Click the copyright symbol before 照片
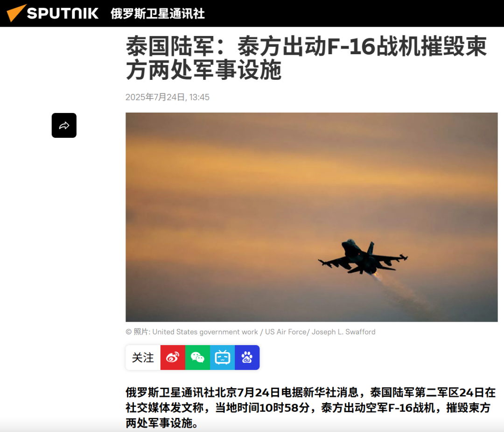Viewport: 504px width, 432px height. click(x=129, y=332)
